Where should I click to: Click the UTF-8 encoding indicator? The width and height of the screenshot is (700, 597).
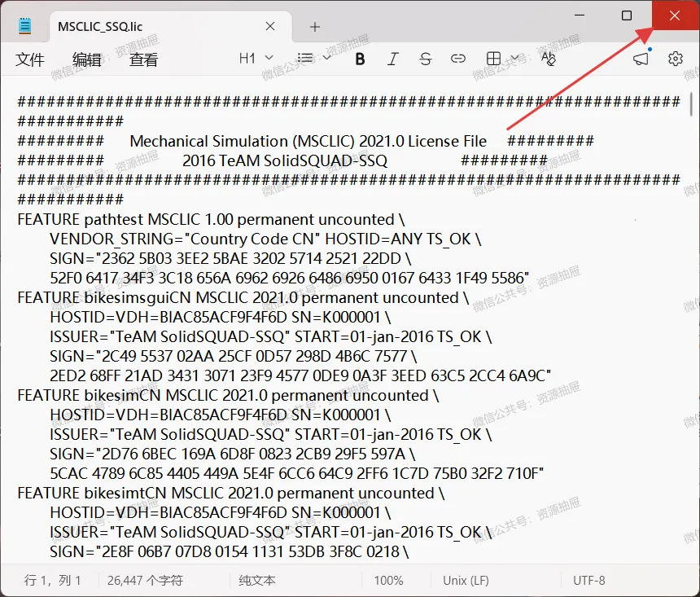[x=588, y=581]
